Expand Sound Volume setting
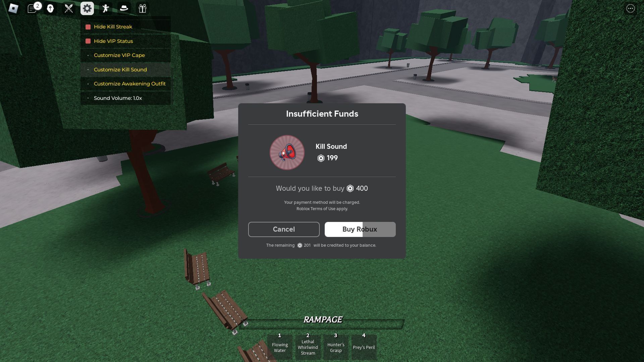Screen dimensions: 644x362 coord(118,98)
